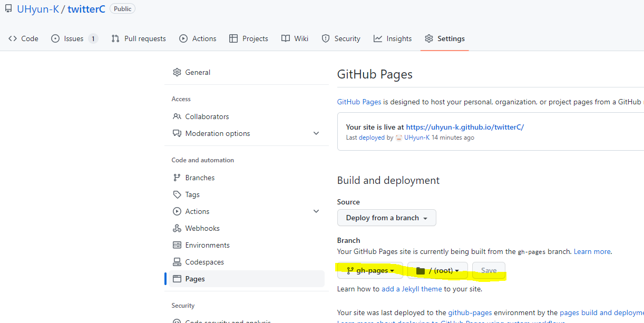Click the Insights graph icon
The image size is (644, 323).
378,38
